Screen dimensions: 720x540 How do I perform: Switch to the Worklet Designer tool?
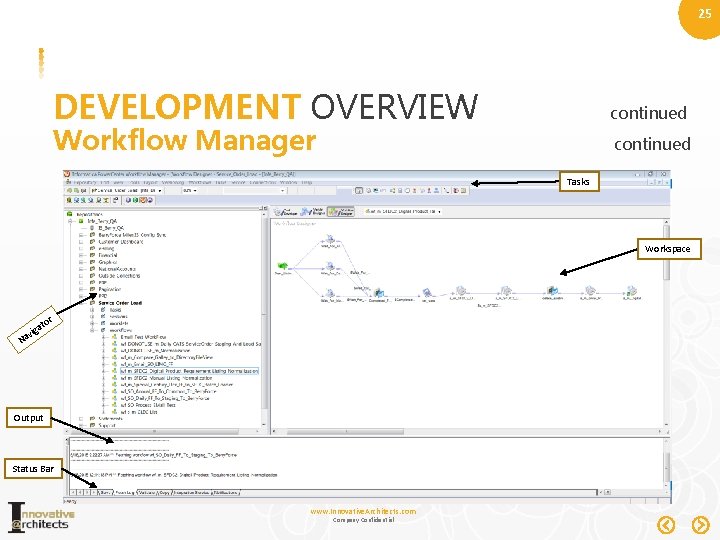tap(313, 212)
